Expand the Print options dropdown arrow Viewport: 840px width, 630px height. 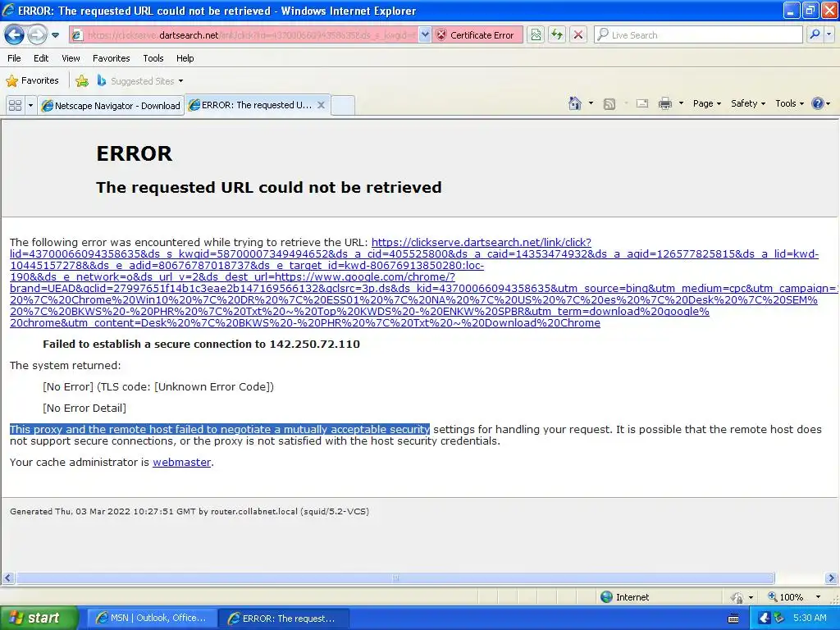point(681,103)
